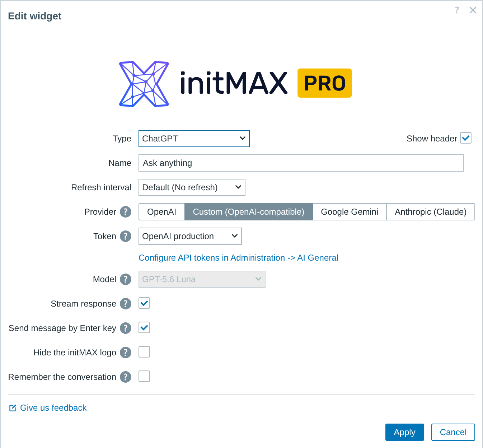Click the Refresh interval label
The width and height of the screenshot is (483, 448).
[101, 187]
